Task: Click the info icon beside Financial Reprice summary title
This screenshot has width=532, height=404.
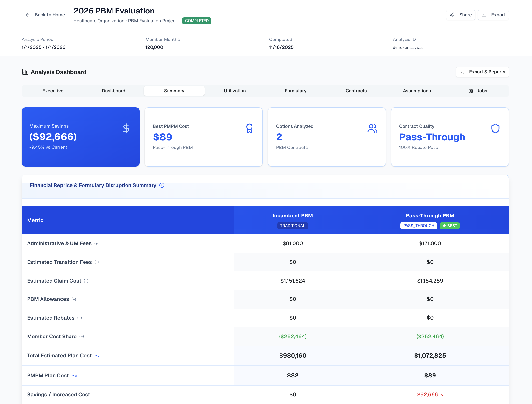Action: tap(162, 185)
